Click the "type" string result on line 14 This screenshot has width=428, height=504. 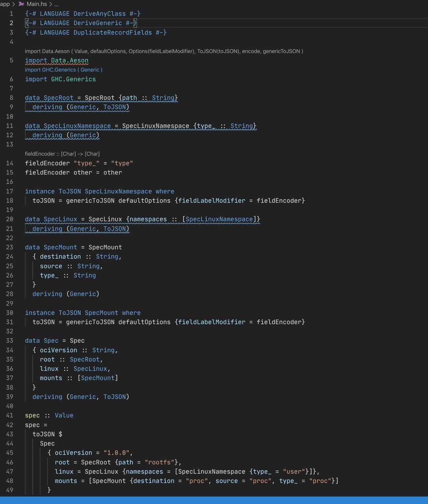[x=122, y=163]
